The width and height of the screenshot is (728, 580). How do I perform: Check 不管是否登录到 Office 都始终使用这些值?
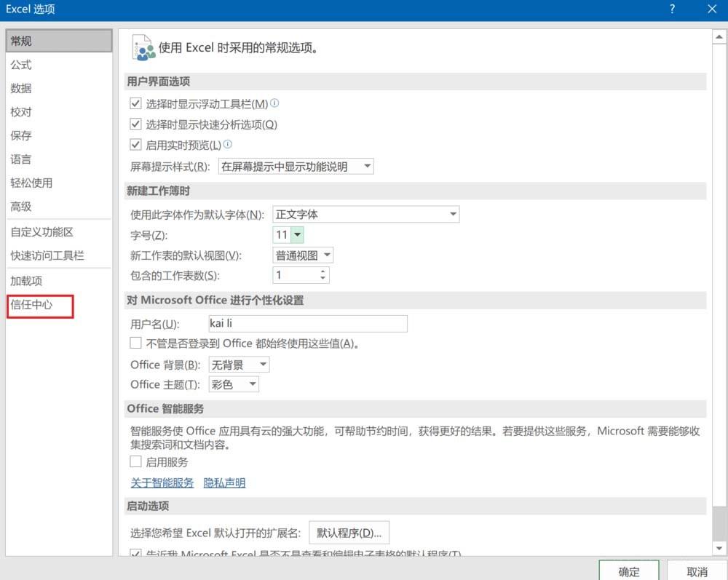[135, 343]
